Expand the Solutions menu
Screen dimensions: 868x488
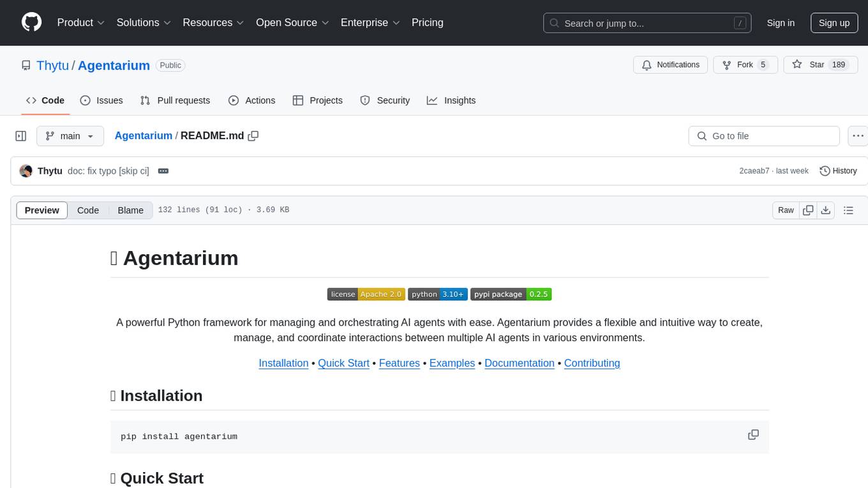[144, 22]
